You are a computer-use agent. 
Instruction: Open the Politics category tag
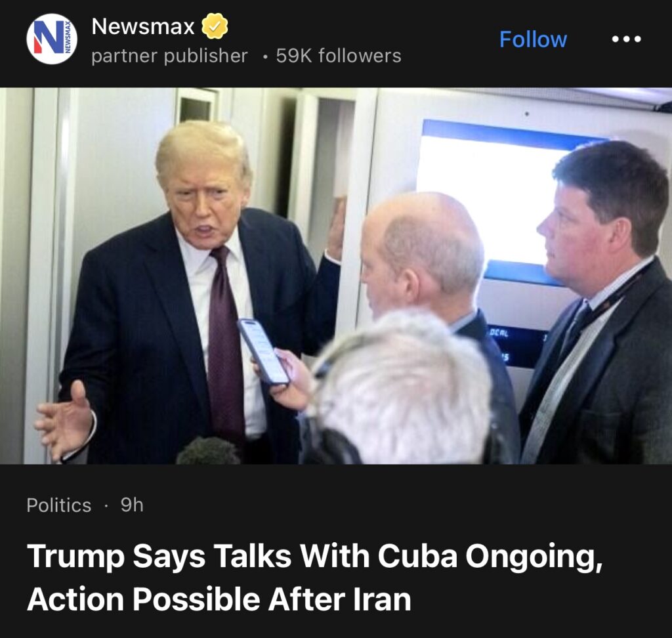pos(58,505)
